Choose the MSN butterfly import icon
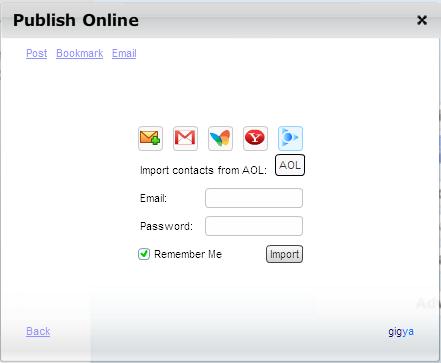 pos(220,138)
